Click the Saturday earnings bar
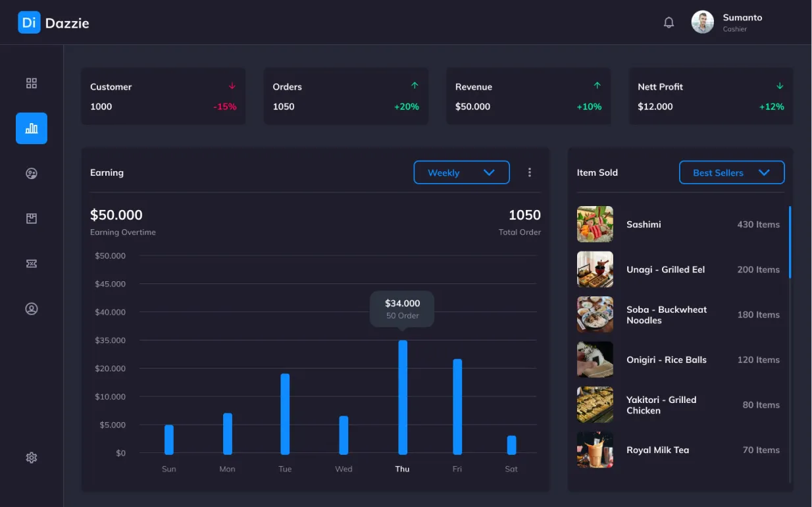 click(511, 445)
